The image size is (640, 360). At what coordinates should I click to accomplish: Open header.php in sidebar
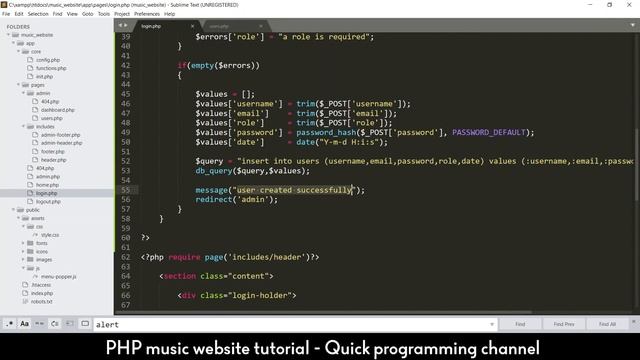click(x=53, y=160)
